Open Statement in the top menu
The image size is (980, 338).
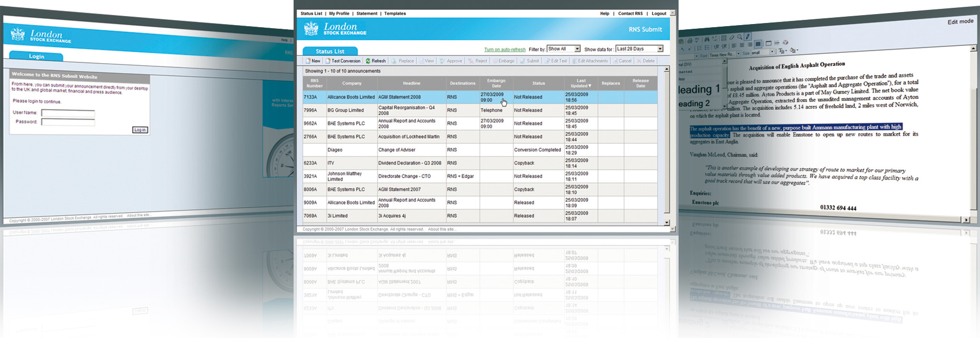367,14
